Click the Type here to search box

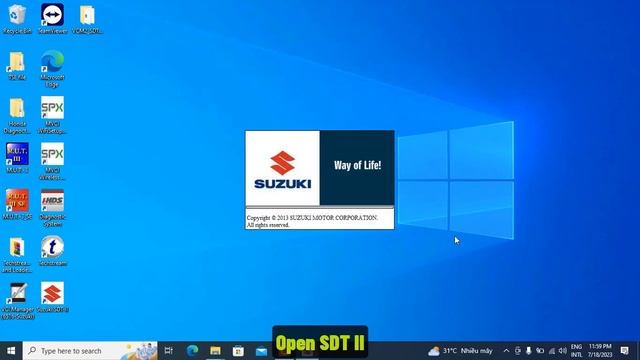[x=90, y=351]
